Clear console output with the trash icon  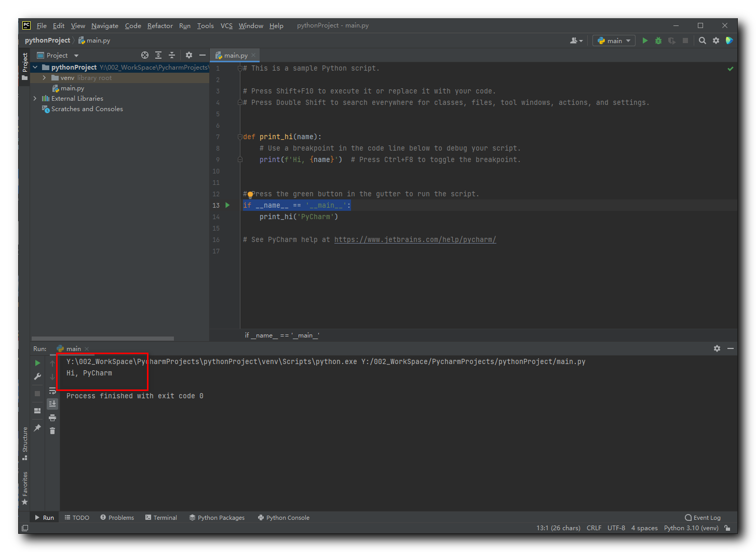(x=52, y=430)
